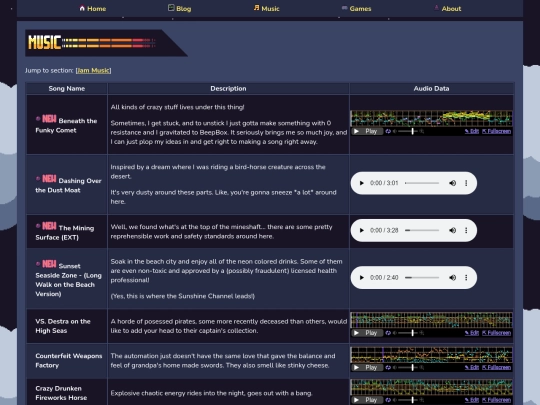This screenshot has width=540, height=405.
Task: Open Fullscreen for VS. Destra song
Action: 496,333
